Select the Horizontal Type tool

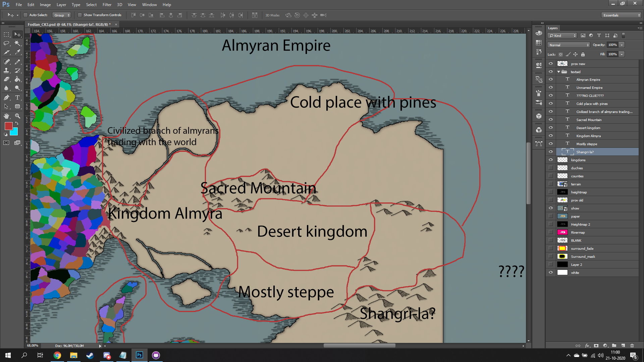click(x=17, y=98)
